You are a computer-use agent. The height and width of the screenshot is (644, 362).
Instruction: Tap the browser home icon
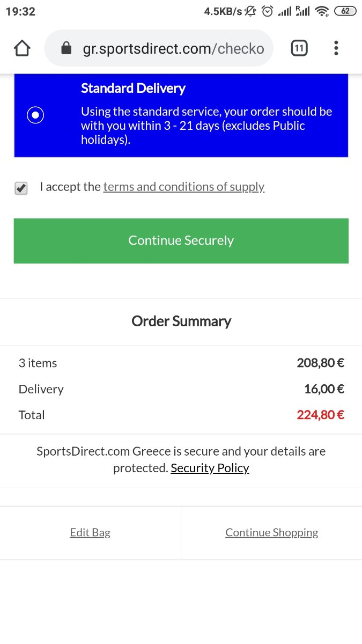click(22, 49)
